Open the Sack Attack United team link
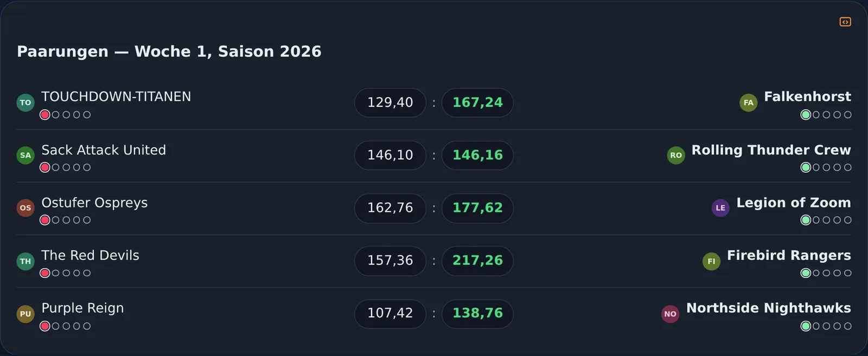Screen dimensions: 868x356 pyautogui.click(x=104, y=150)
